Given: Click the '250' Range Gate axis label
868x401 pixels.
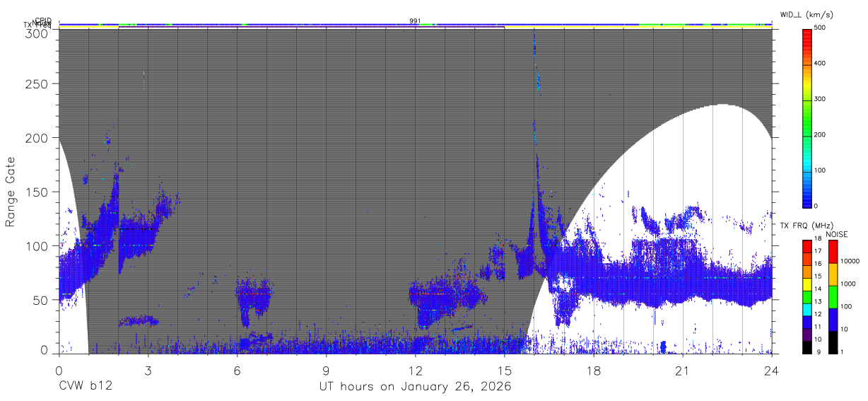Looking at the screenshot, I should pyautogui.click(x=36, y=83).
